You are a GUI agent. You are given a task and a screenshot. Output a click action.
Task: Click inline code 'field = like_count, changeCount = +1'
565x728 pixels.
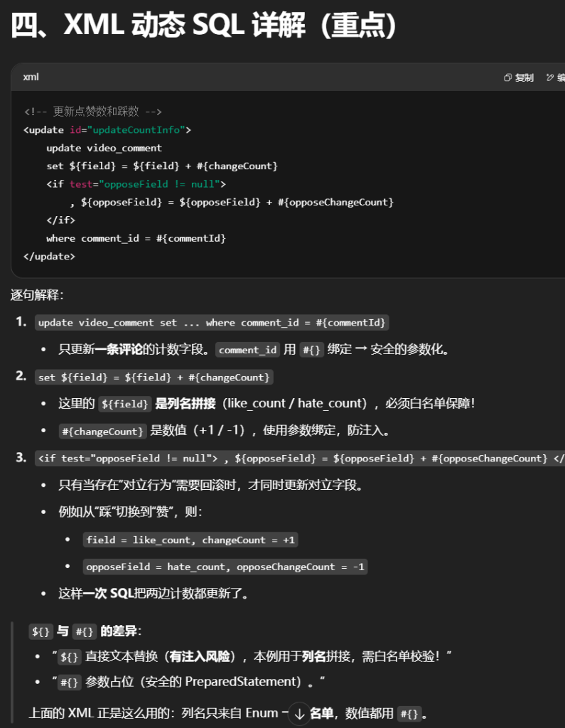[x=190, y=540]
